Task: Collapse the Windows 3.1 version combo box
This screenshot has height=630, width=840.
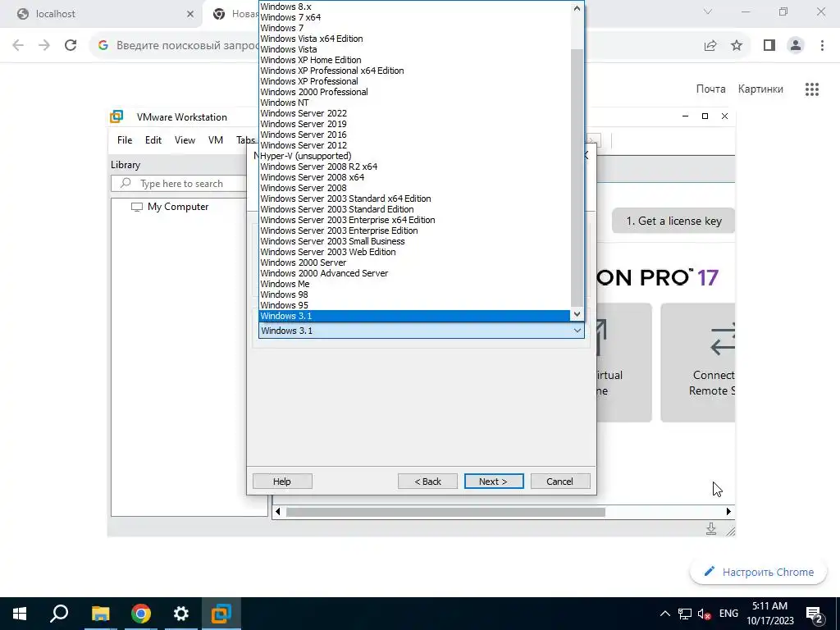Action: pos(421,331)
